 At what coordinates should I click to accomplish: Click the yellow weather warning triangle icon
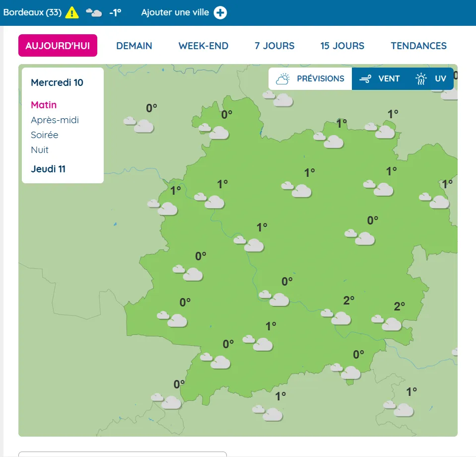[x=72, y=12]
